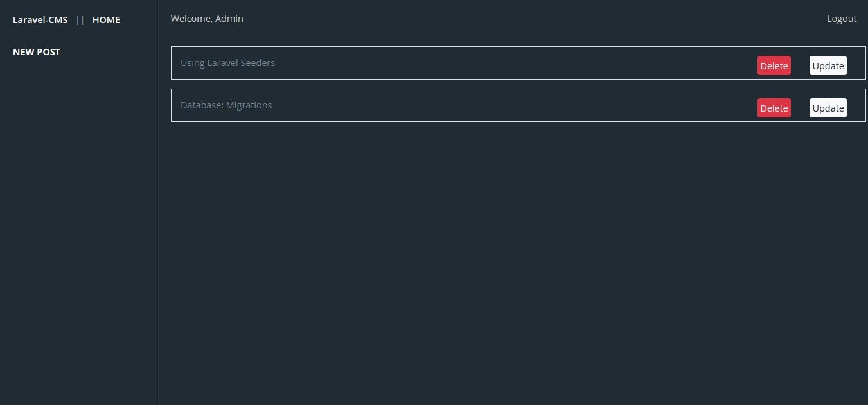Click the || separator beside Laravel-CMS

tap(80, 20)
